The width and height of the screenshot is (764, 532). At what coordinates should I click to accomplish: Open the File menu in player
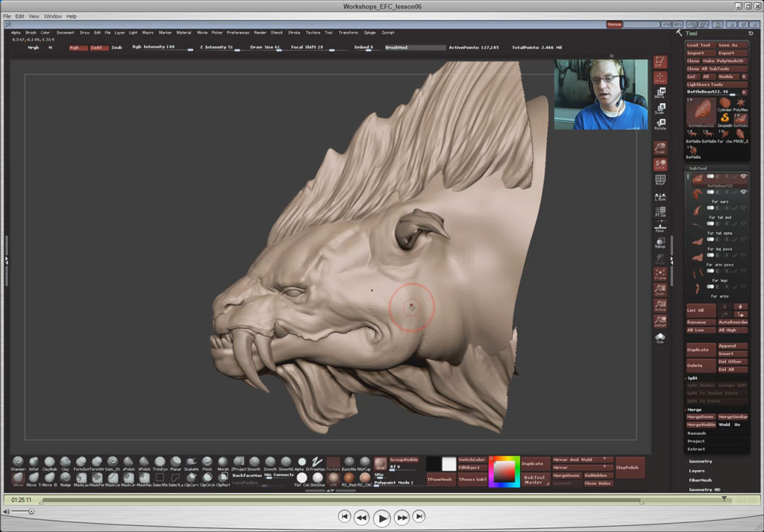pyautogui.click(x=7, y=16)
